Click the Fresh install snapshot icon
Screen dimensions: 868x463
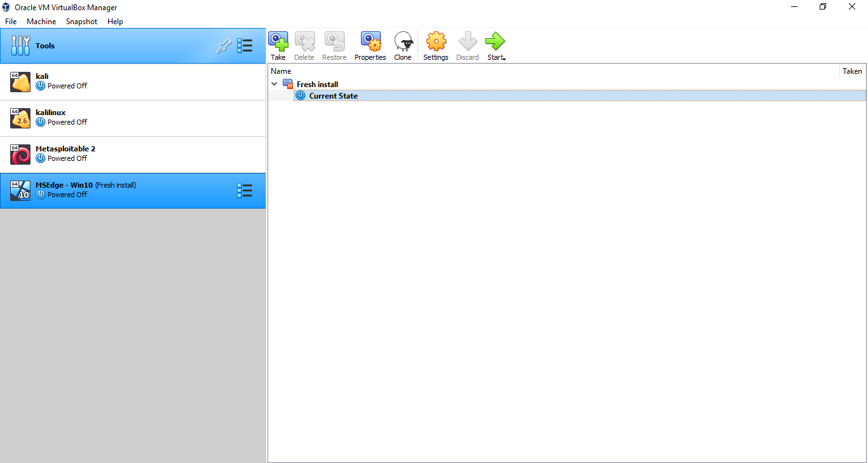[288, 84]
